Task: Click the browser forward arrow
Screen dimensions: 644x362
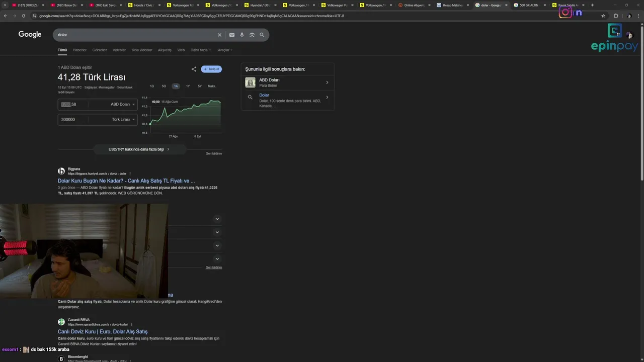Action: (x=14, y=16)
